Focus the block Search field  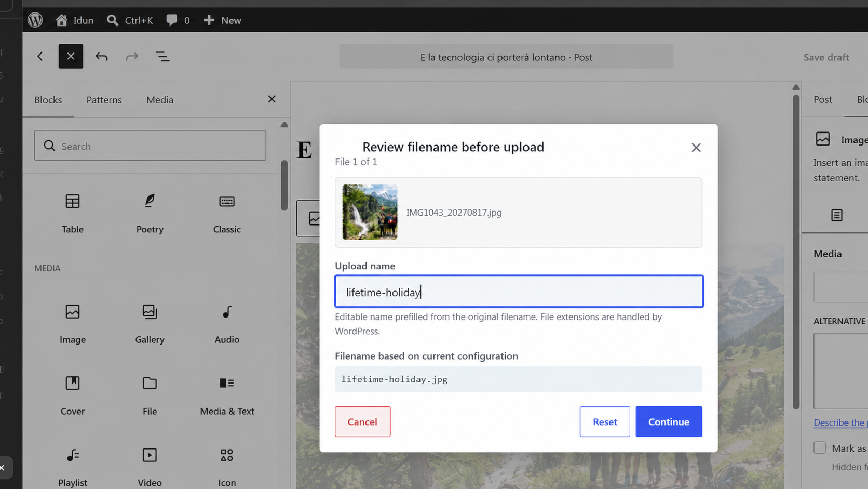150,146
